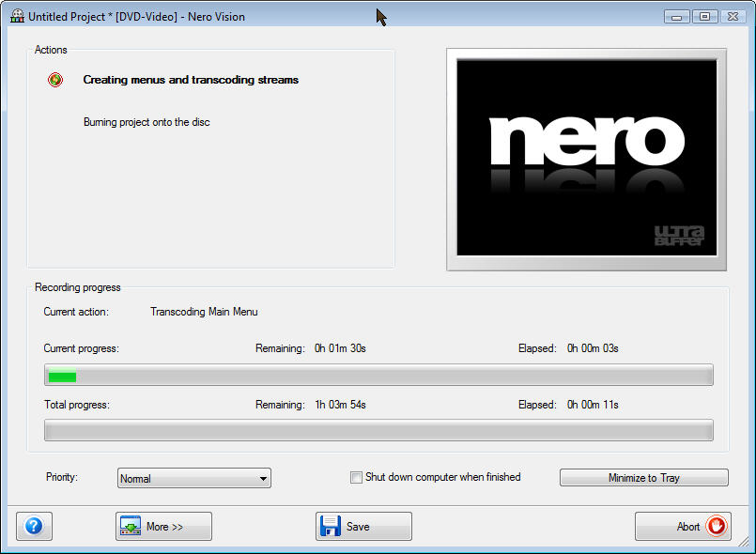Click 'Creating menus and transcoding streams' action
756x554 pixels.
[x=191, y=80]
